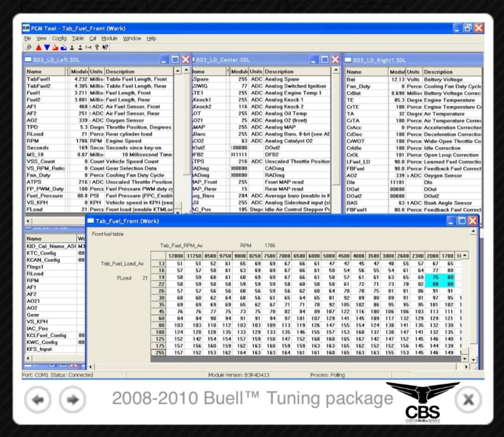Screen dimensions: 504x437
Task: Maximize the BD3_LD_Center.SDL window
Action: coord(325,59)
